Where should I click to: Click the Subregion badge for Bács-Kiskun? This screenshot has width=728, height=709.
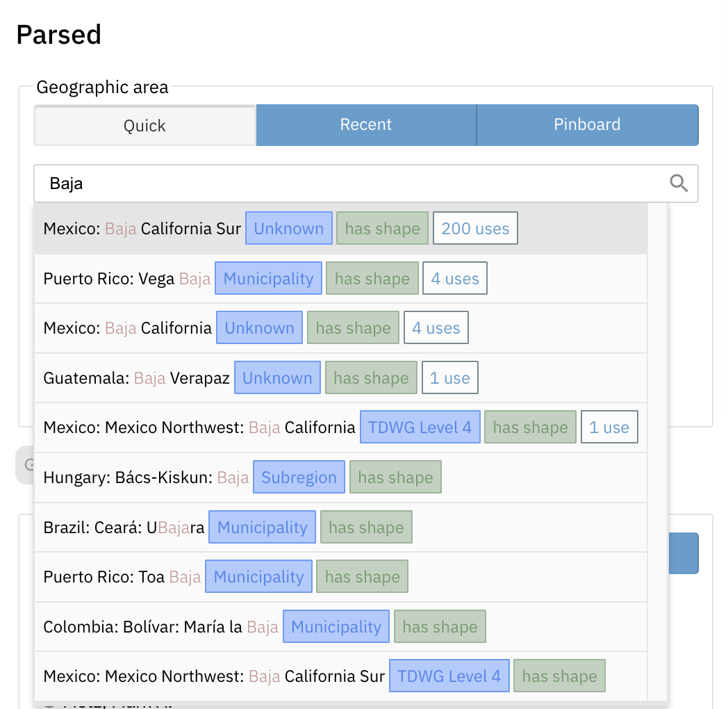299,477
